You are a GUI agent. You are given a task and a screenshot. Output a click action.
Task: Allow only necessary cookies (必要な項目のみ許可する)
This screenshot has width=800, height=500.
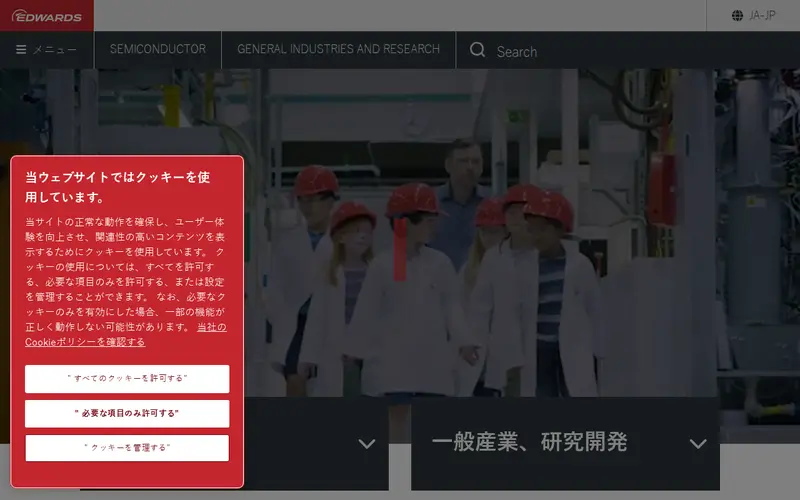[127, 413]
